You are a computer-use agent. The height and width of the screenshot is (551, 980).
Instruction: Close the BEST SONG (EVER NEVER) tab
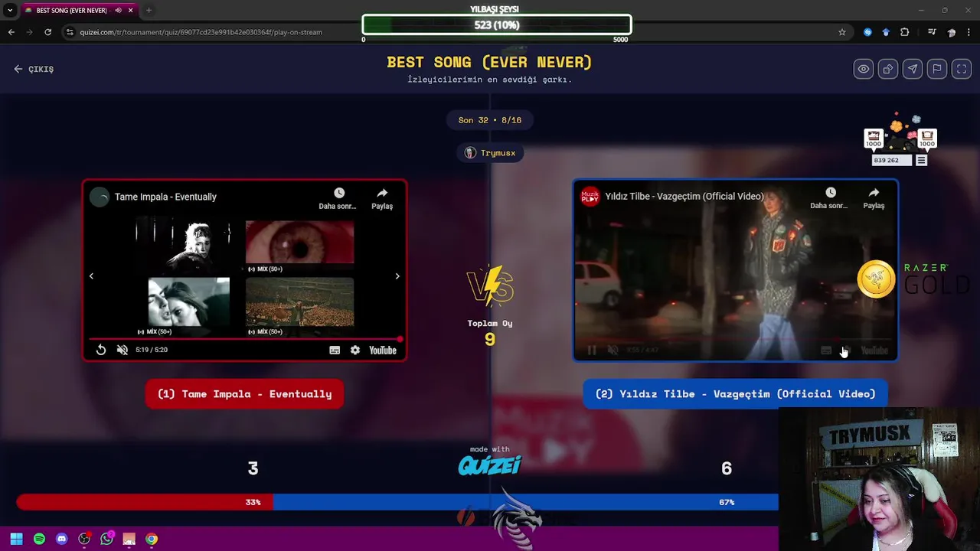coord(130,11)
